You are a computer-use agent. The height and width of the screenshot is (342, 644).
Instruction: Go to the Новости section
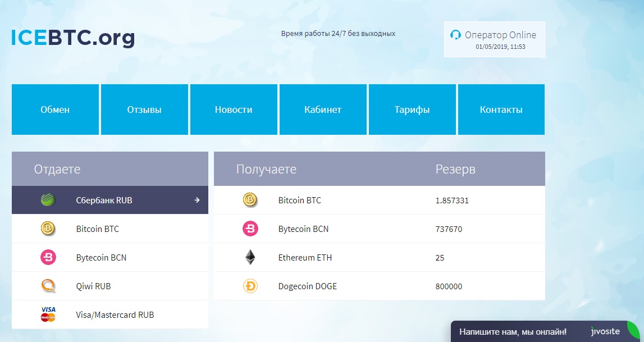(234, 110)
